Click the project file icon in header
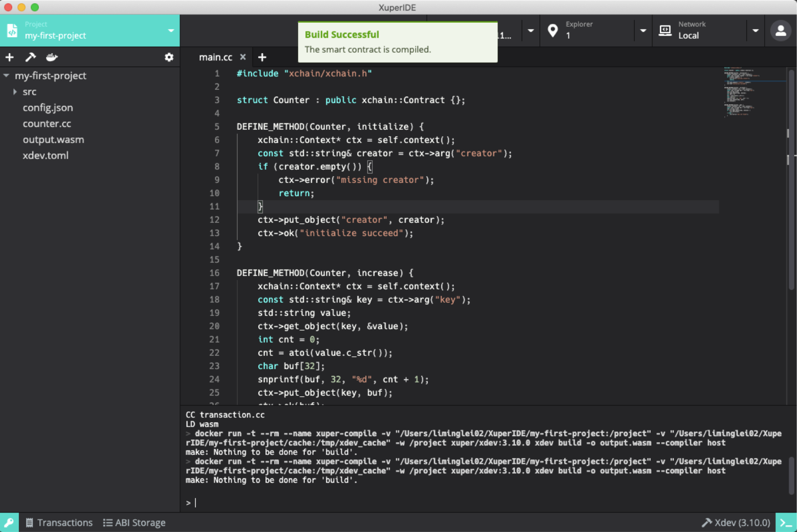The width and height of the screenshot is (798, 532). pyautogui.click(x=12, y=30)
